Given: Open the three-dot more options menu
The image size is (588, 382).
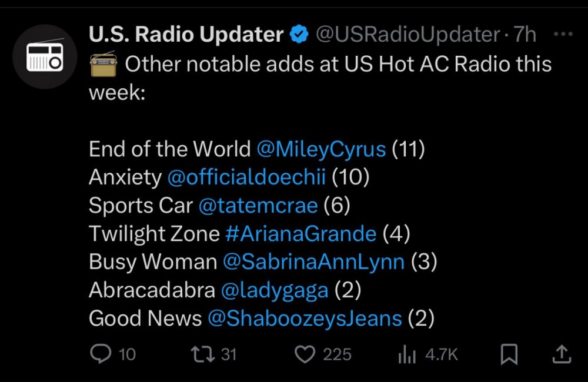Looking at the screenshot, I should point(563,34).
